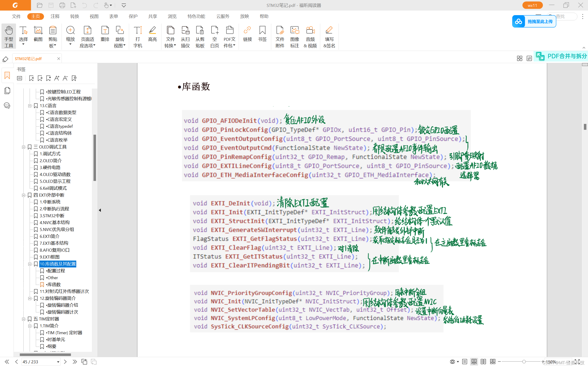Screen dimensions: 588x367
Task: Select the Highlight tool
Action: pyautogui.click(x=152, y=34)
